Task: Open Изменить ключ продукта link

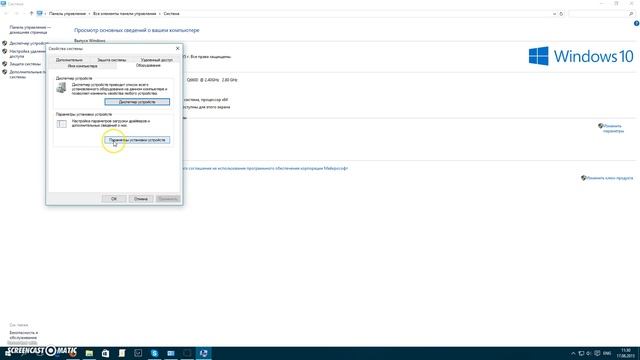Action: [610, 178]
